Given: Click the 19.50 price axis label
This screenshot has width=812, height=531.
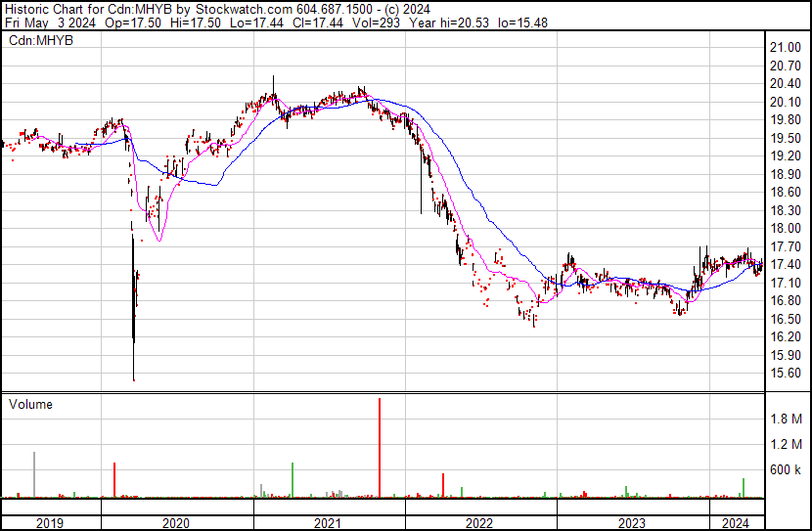Looking at the screenshot, I should pos(785,138).
